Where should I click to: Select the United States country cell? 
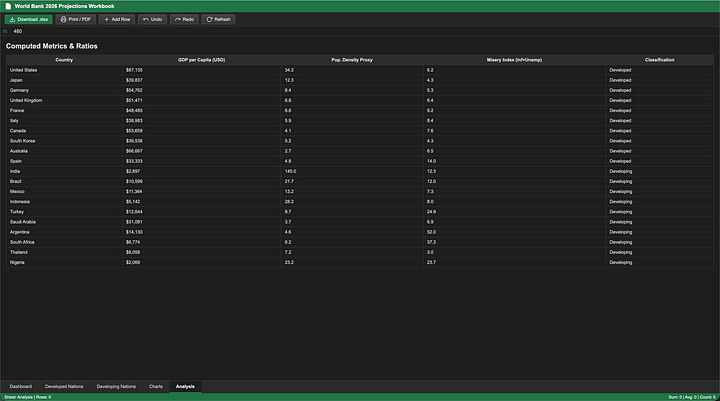coord(64,70)
